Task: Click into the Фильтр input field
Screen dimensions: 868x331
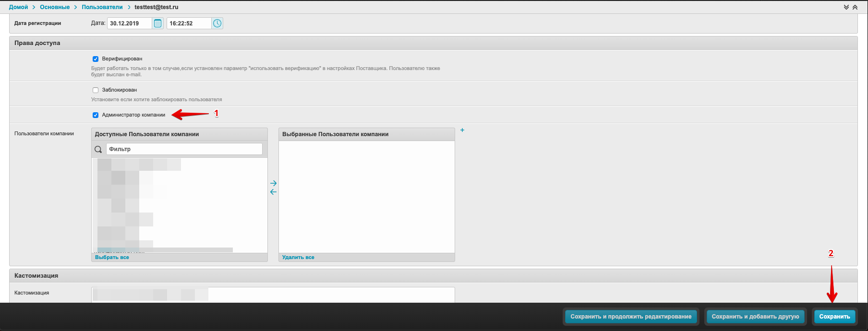Action: point(184,149)
